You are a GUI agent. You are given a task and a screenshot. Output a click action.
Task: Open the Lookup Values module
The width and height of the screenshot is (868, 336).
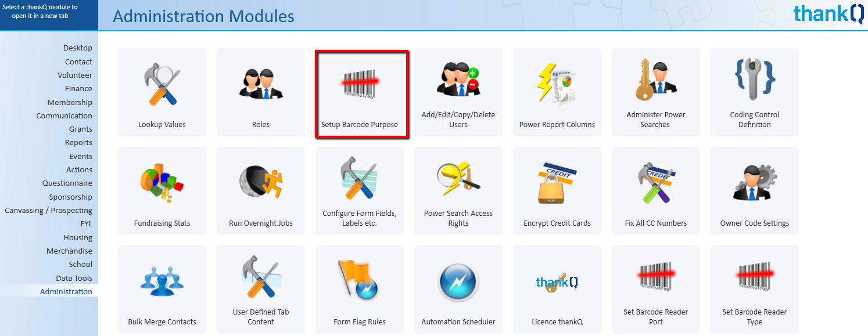tap(162, 92)
